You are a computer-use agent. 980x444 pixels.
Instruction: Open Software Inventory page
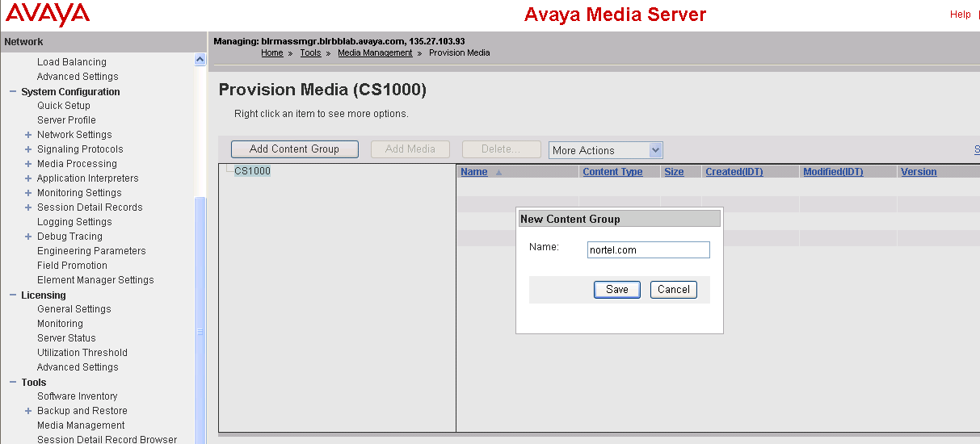(x=78, y=396)
